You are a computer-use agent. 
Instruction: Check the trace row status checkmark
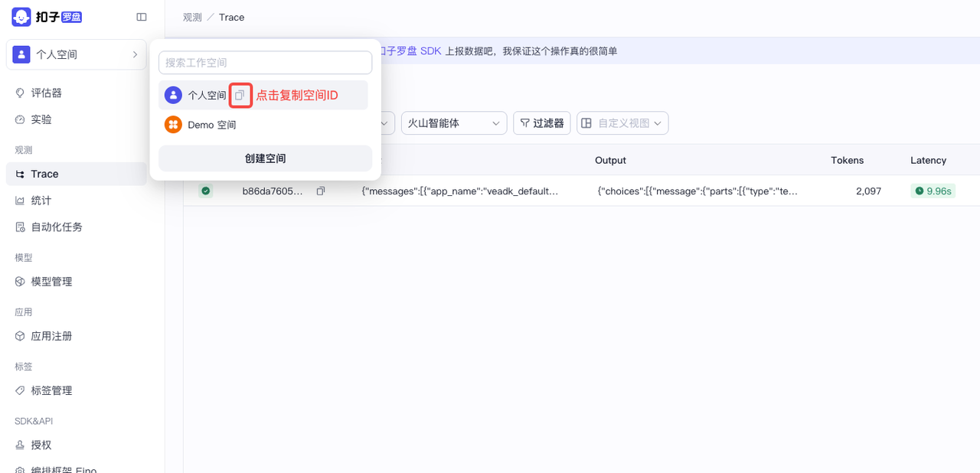(x=205, y=191)
